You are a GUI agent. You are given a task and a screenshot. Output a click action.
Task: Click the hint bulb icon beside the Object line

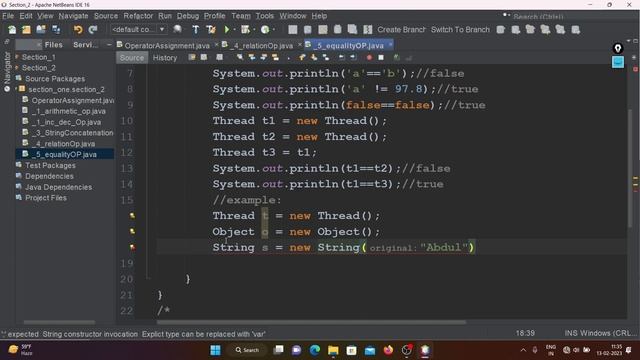click(x=132, y=231)
